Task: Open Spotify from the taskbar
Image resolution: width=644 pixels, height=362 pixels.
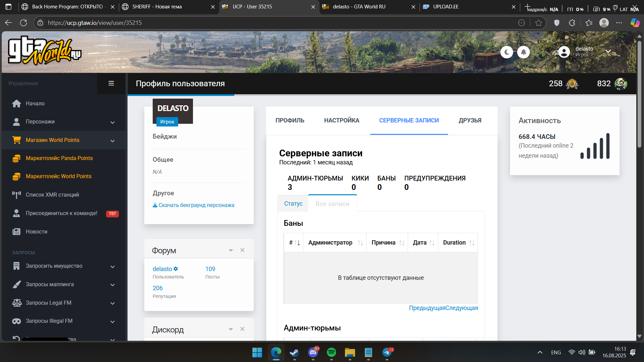Action: [x=331, y=352]
